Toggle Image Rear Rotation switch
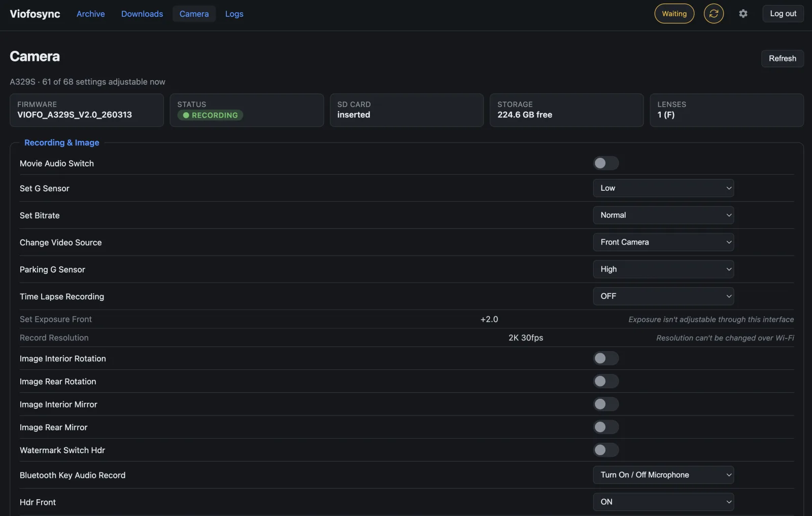The height and width of the screenshot is (516, 812). pos(606,381)
